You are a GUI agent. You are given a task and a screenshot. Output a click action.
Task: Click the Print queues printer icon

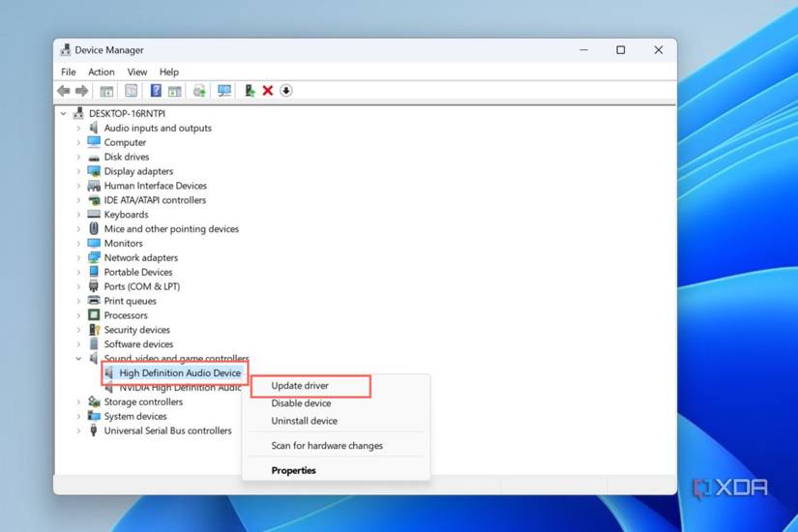(94, 301)
